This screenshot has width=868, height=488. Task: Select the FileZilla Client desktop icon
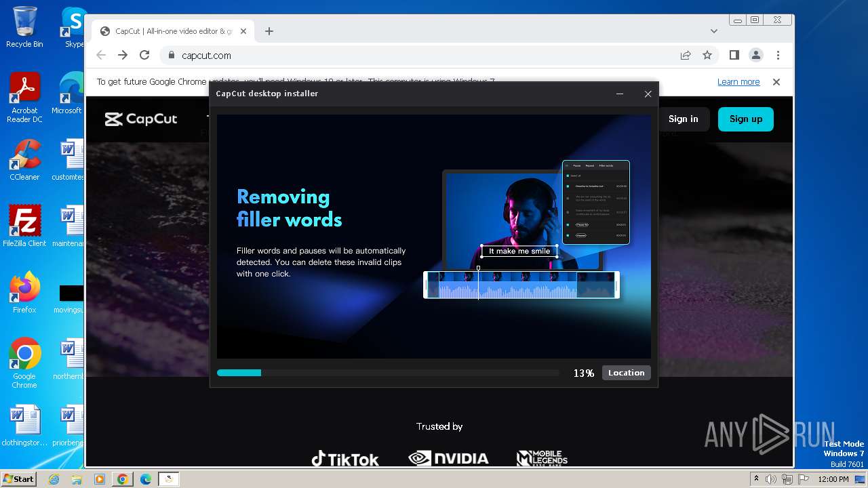pyautogui.click(x=24, y=226)
